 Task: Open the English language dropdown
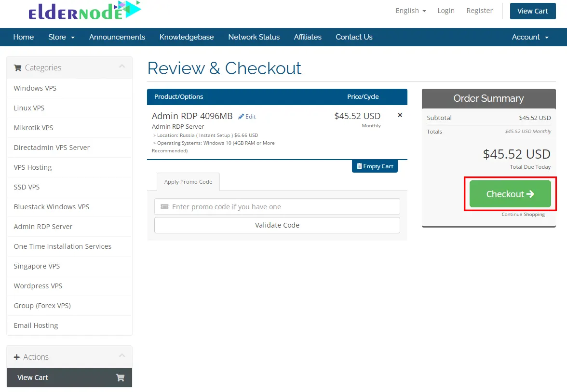[x=410, y=11]
